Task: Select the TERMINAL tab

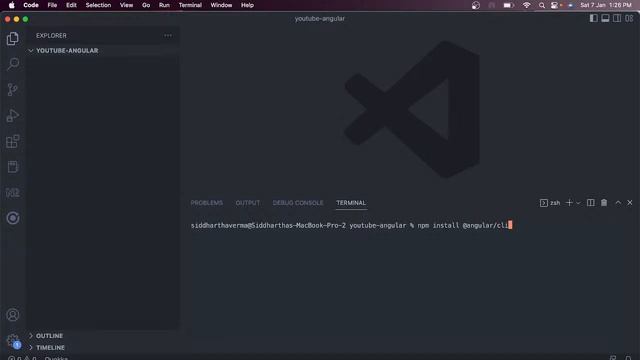Action: [351, 203]
